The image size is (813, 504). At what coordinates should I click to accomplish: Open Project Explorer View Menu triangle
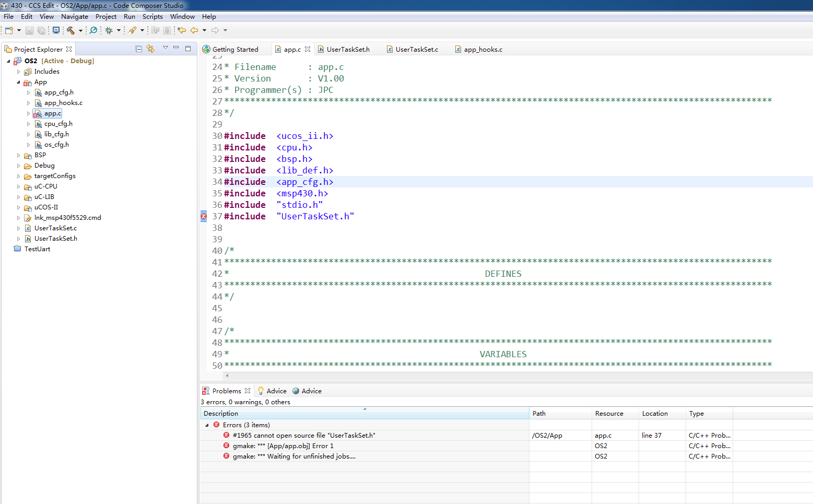click(x=166, y=48)
